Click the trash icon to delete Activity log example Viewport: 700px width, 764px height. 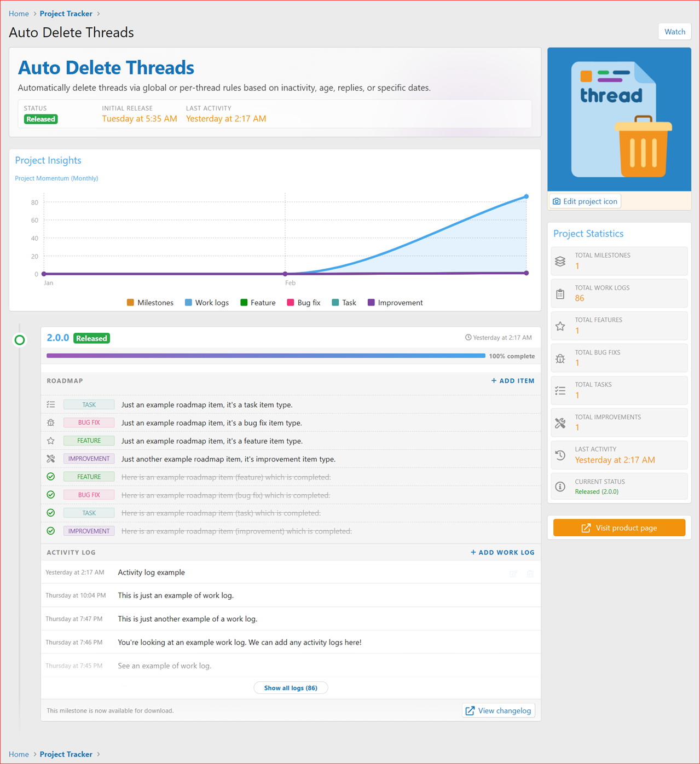point(530,573)
